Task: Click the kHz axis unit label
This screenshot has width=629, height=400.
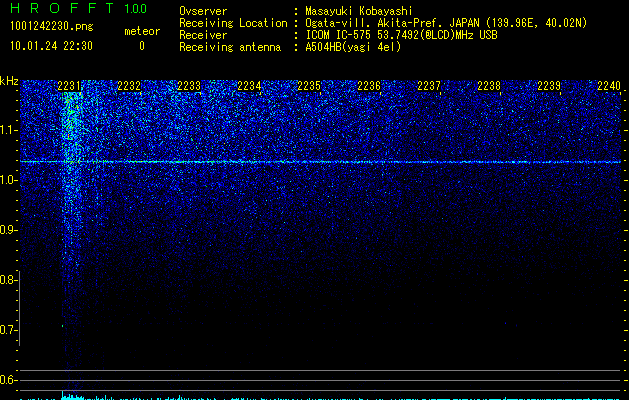Action: click(x=9, y=81)
